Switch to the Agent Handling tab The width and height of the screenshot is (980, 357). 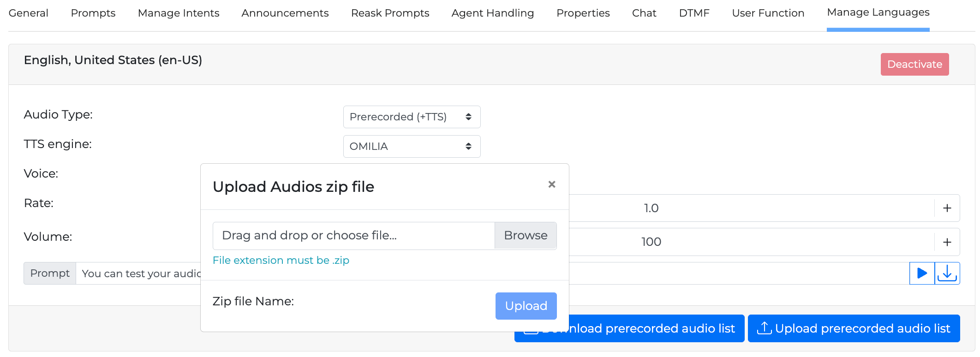click(x=493, y=13)
